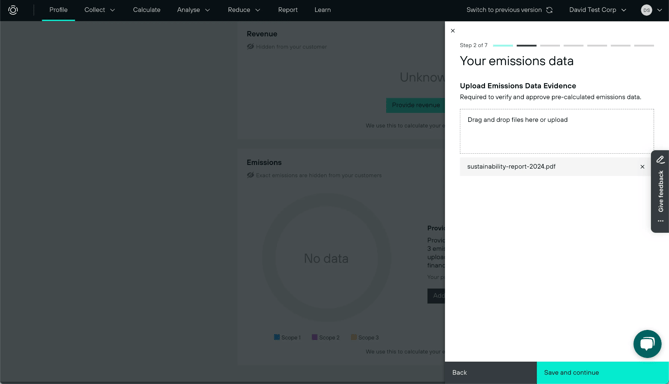
Task: Click Save and continue
Action: click(602, 372)
